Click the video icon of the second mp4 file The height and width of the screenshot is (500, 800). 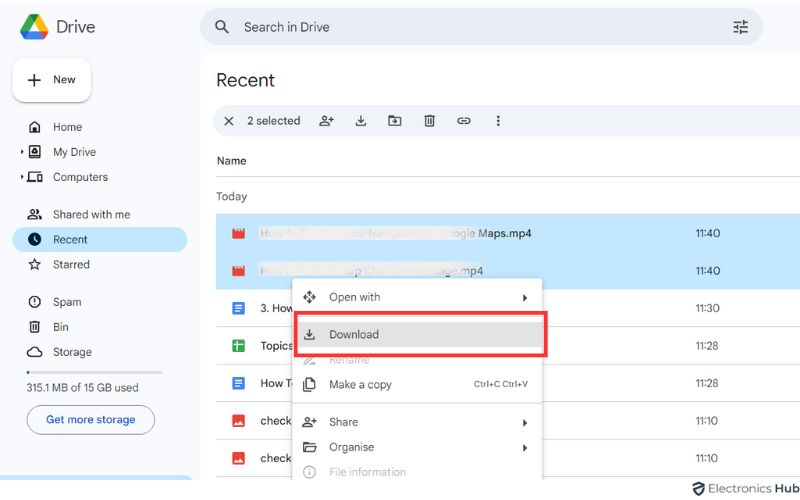click(x=238, y=271)
